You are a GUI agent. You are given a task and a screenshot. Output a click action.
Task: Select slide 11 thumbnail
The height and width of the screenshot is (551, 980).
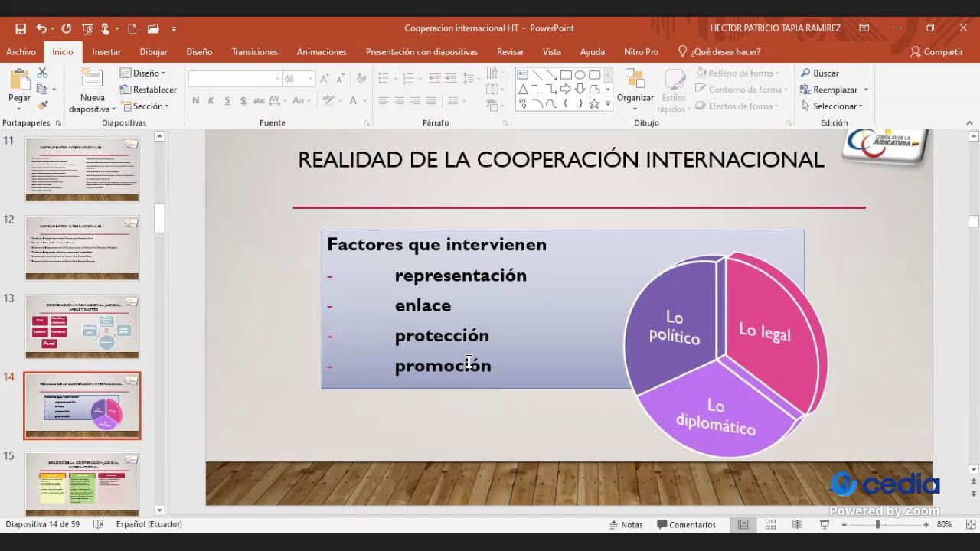point(82,169)
